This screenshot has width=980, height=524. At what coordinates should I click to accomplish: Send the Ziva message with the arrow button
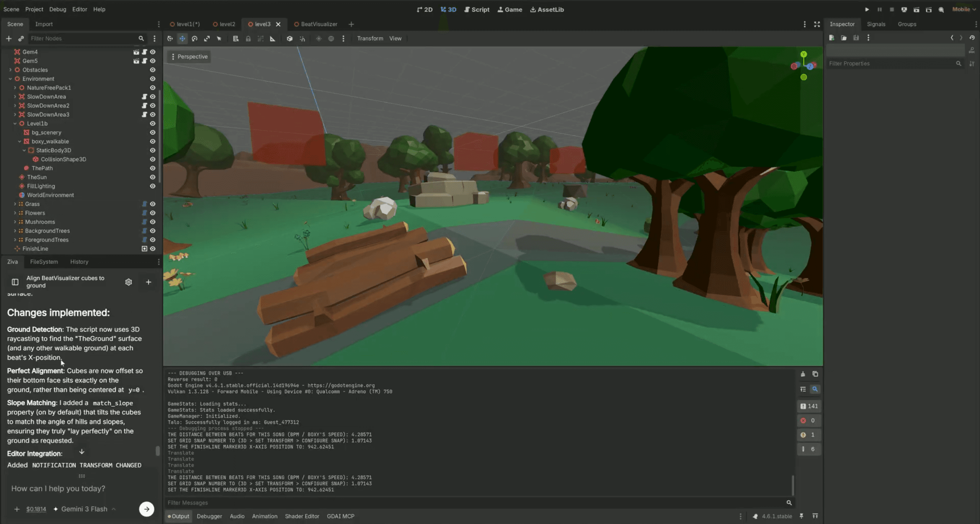pyautogui.click(x=146, y=509)
